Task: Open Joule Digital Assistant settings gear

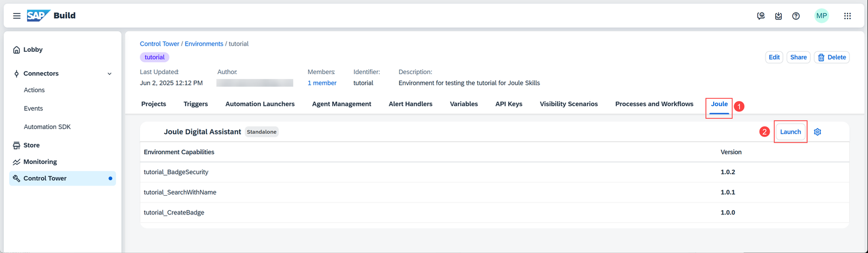Action: coord(817,132)
